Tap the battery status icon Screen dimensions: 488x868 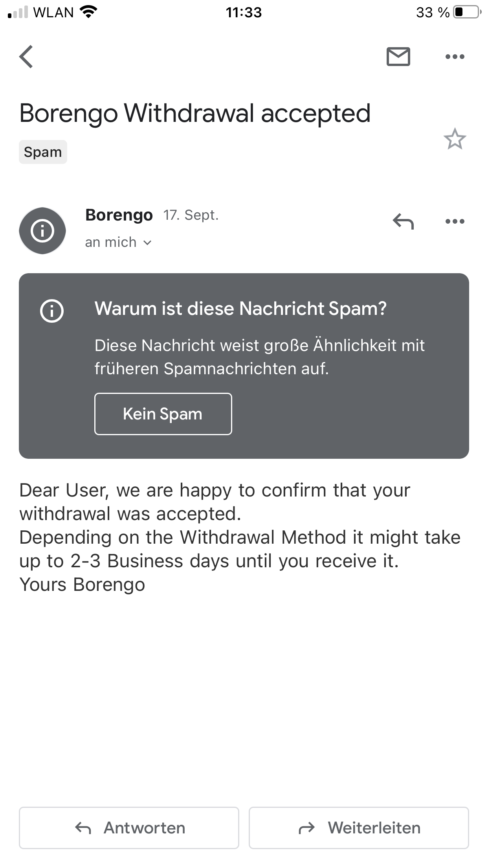pyautogui.click(x=467, y=12)
